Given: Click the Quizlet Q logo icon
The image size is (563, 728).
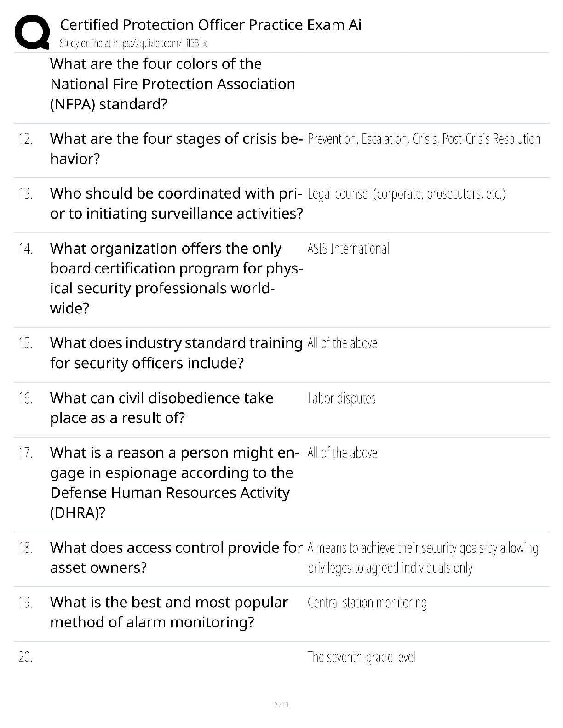Looking at the screenshot, I should pyautogui.click(x=32, y=32).
